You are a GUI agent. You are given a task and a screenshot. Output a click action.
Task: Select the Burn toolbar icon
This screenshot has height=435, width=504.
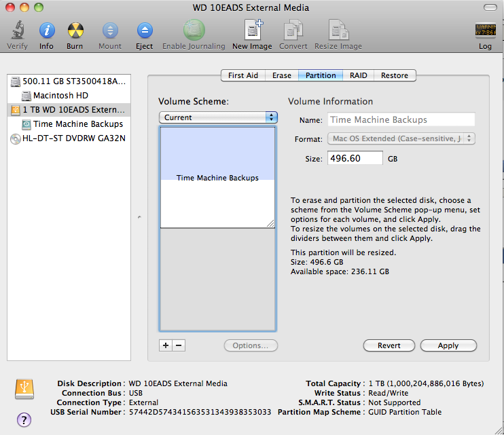(75, 31)
